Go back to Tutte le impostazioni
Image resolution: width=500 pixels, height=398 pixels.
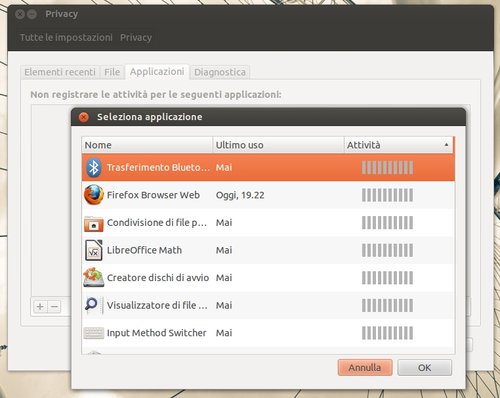tap(66, 37)
